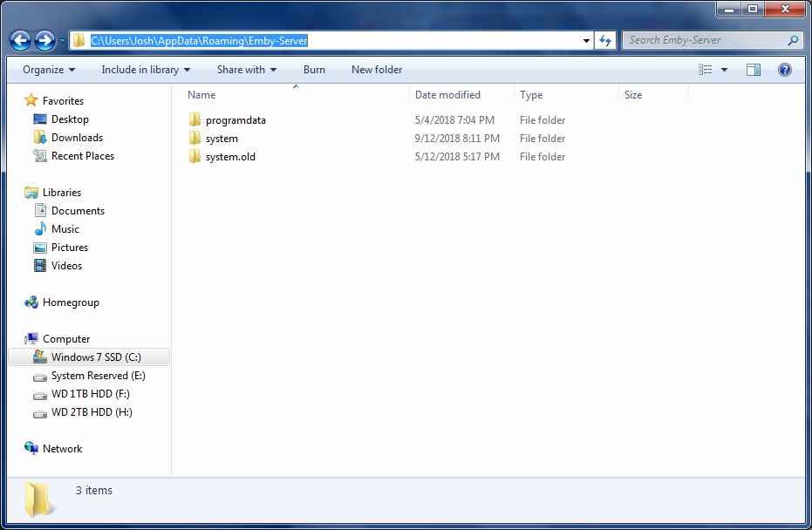The image size is (812, 530).
Task: Click the Computer icon
Action: point(31,338)
